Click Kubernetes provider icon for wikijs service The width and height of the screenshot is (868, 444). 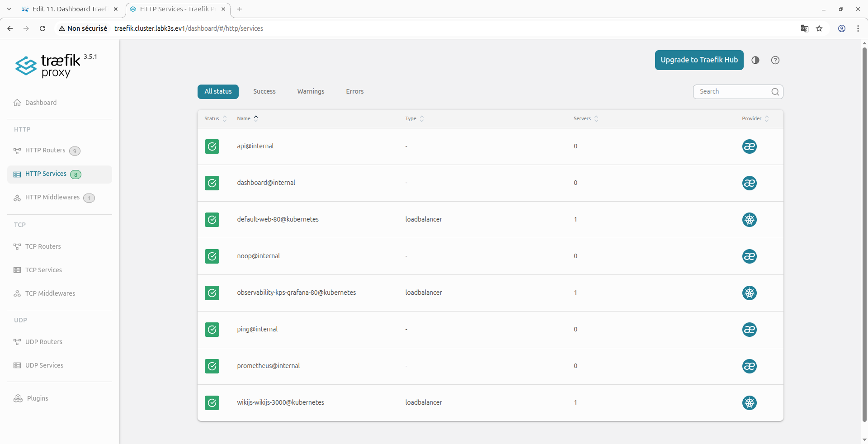pyautogui.click(x=750, y=403)
